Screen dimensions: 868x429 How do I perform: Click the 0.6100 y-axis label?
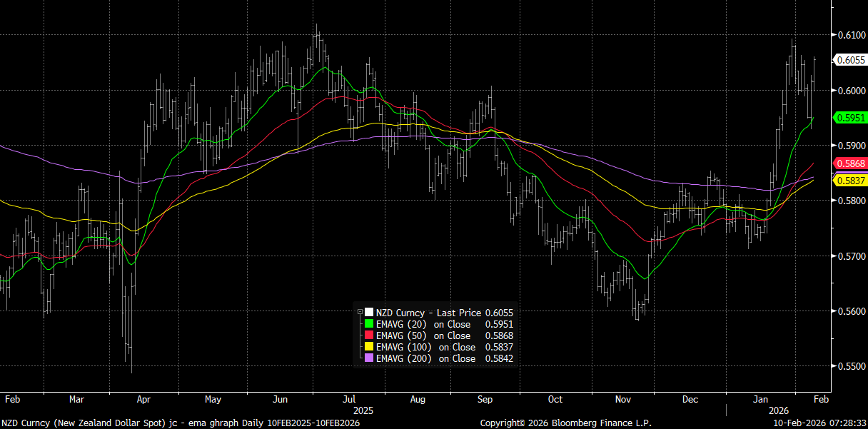(850, 35)
